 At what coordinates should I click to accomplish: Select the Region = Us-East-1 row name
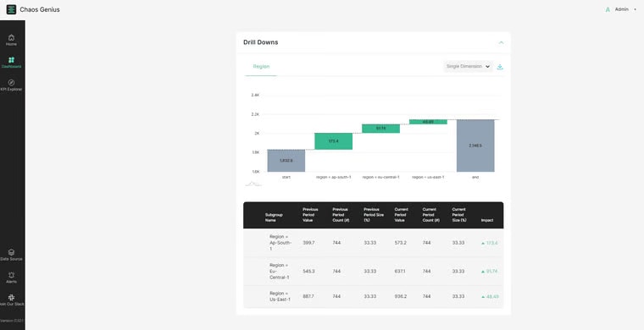point(280,296)
